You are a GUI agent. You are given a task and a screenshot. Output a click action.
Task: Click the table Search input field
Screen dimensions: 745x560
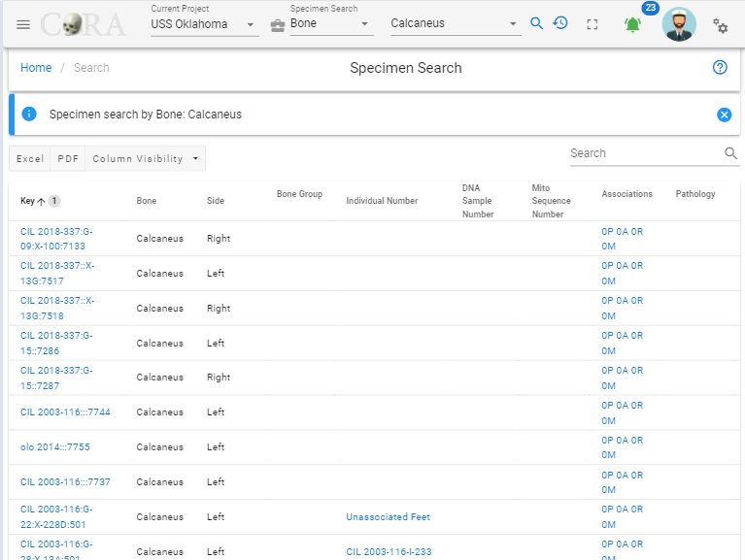645,153
